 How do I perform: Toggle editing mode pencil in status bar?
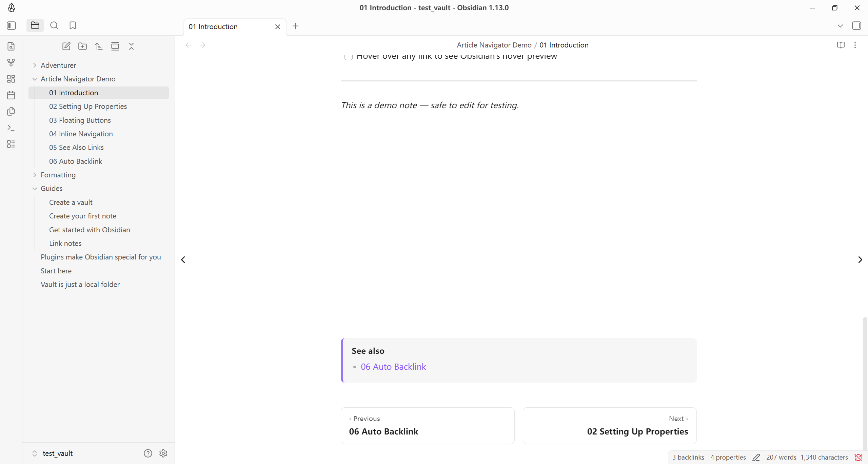756,458
